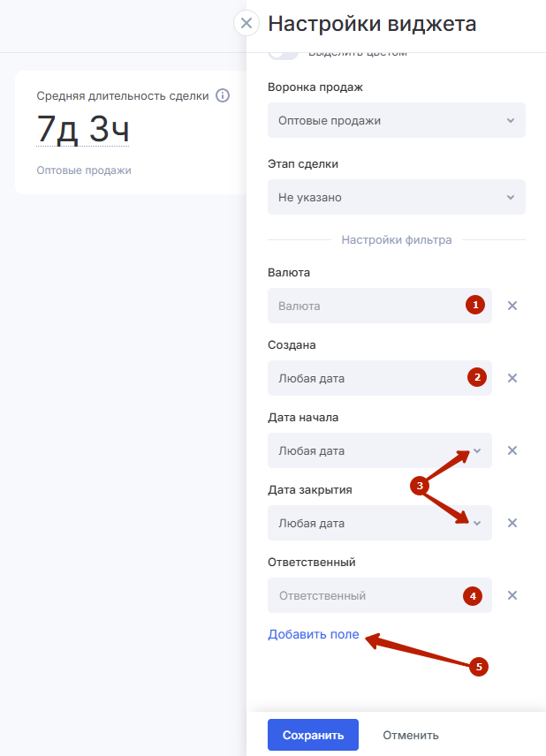
Task: Click the Ответственный input field
Action: click(x=380, y=595)
